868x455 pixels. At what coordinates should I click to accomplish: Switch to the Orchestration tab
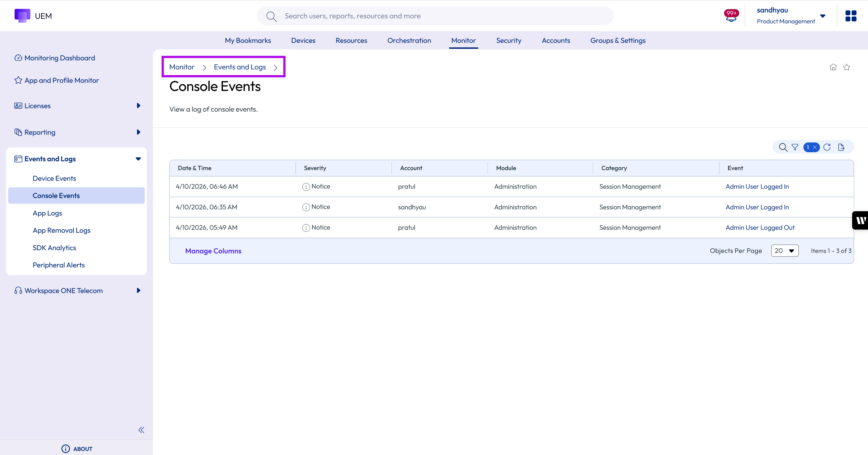(x=409, y=40)
